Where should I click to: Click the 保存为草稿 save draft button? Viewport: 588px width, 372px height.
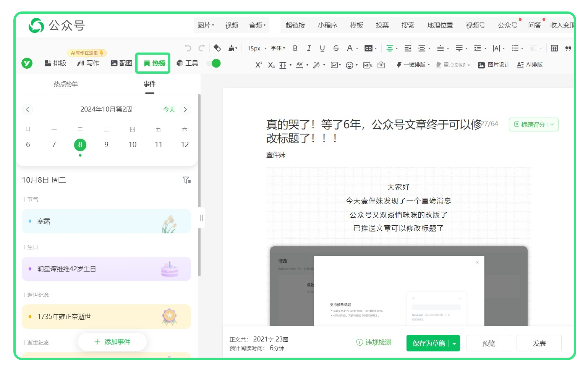[428, 344]
